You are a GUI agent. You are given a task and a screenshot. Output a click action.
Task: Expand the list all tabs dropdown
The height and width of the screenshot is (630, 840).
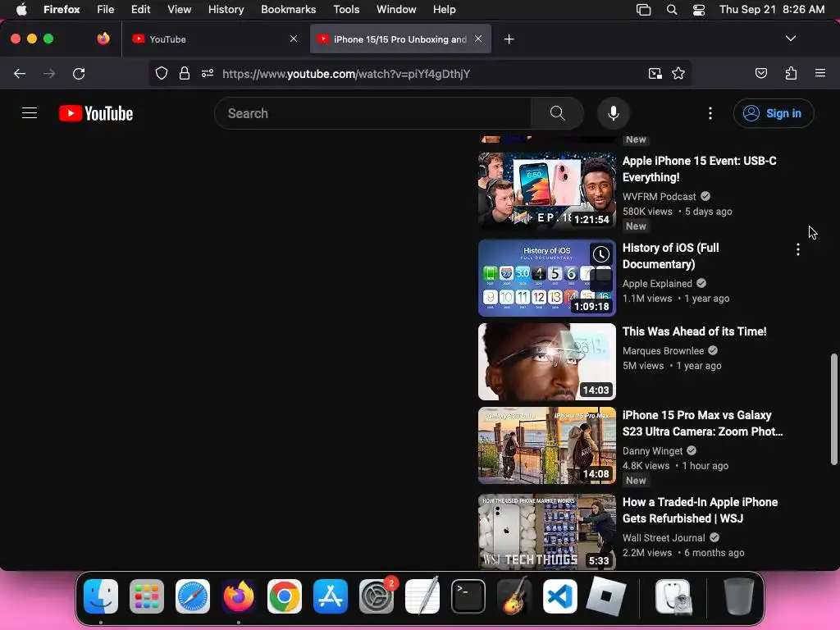point(791,39)
